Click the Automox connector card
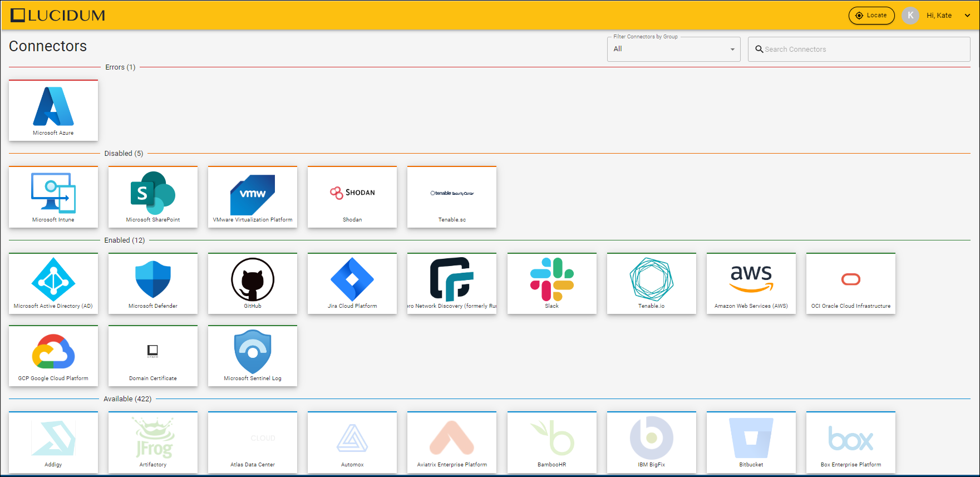 point(352,442)
